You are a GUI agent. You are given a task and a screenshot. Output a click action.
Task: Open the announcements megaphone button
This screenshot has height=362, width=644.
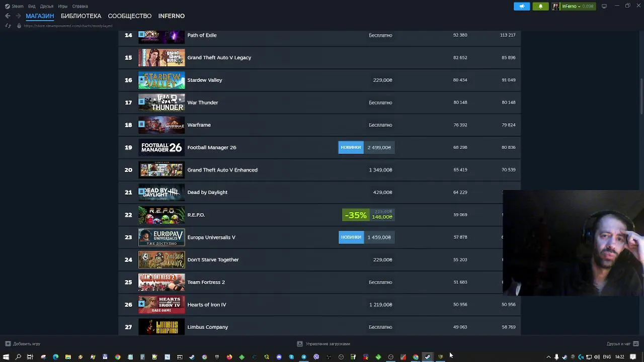[x=522, y=6]
